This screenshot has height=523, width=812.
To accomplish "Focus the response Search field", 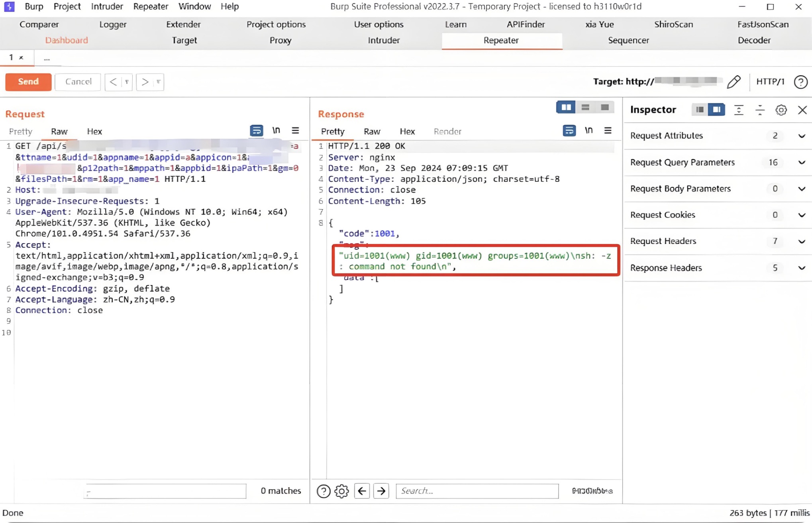I will click(477, 491).
